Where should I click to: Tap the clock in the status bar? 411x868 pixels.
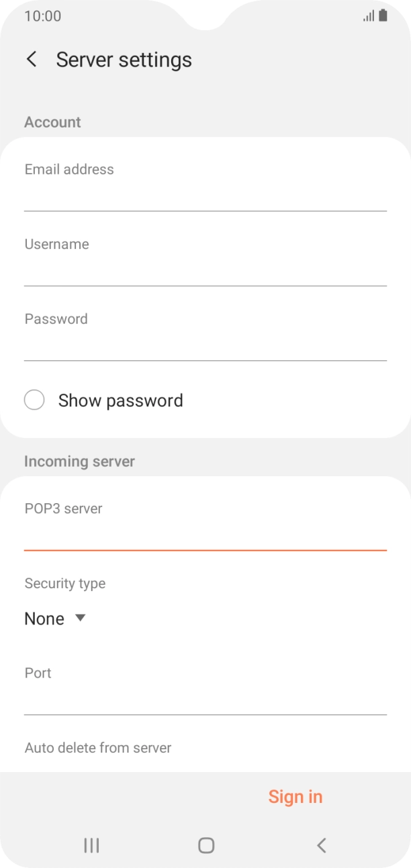tap(40, 15)
